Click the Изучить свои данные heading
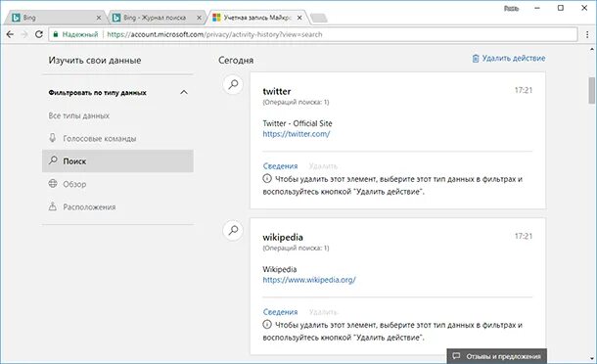This screenshot has height=364, width=597. [95, 60]
